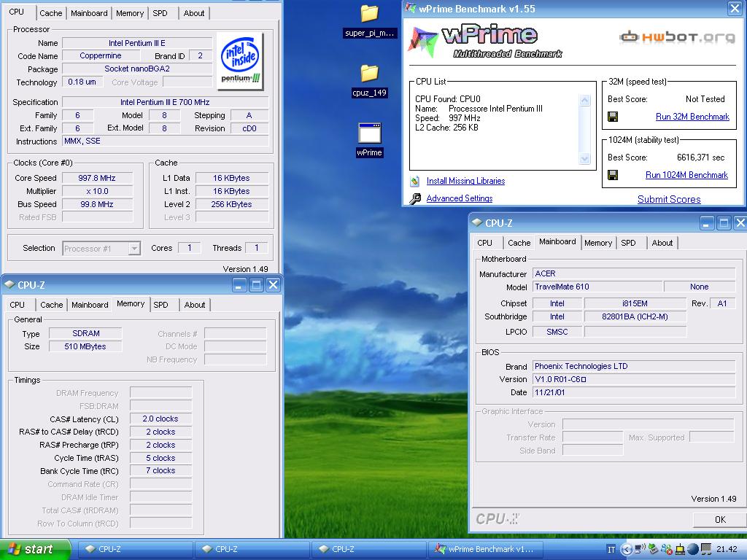Click the 1024M best score 6616,371 sec
747x560 pixels.
click(x=700, y=157)
